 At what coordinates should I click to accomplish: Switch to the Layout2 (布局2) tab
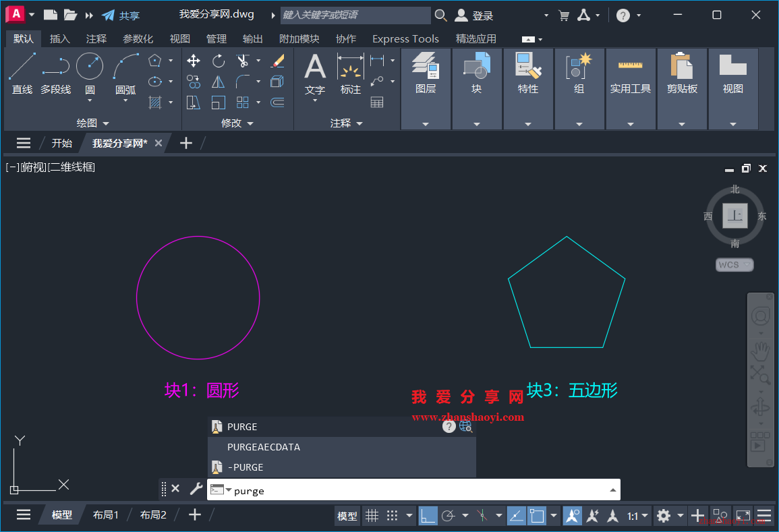point(153,515)
